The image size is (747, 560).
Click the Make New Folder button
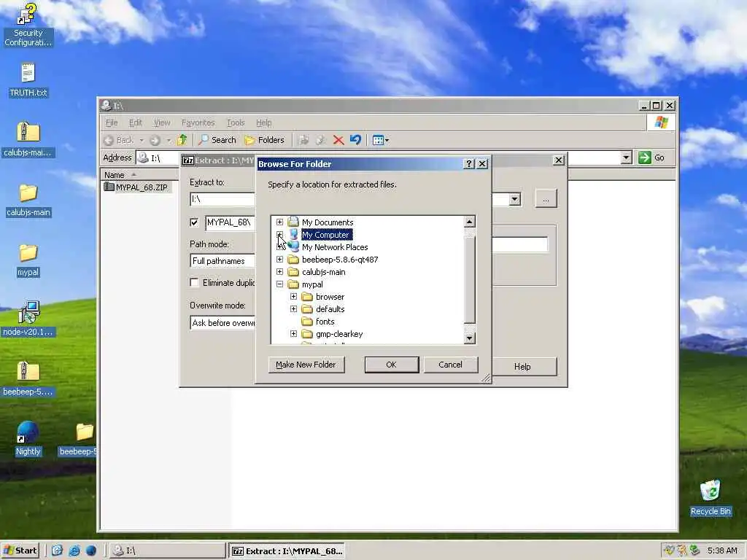306,365
